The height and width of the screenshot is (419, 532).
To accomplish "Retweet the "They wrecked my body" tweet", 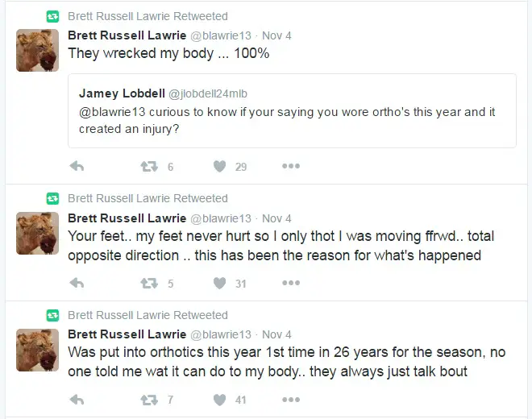I will pyautogui.click(x=149, y=166).
